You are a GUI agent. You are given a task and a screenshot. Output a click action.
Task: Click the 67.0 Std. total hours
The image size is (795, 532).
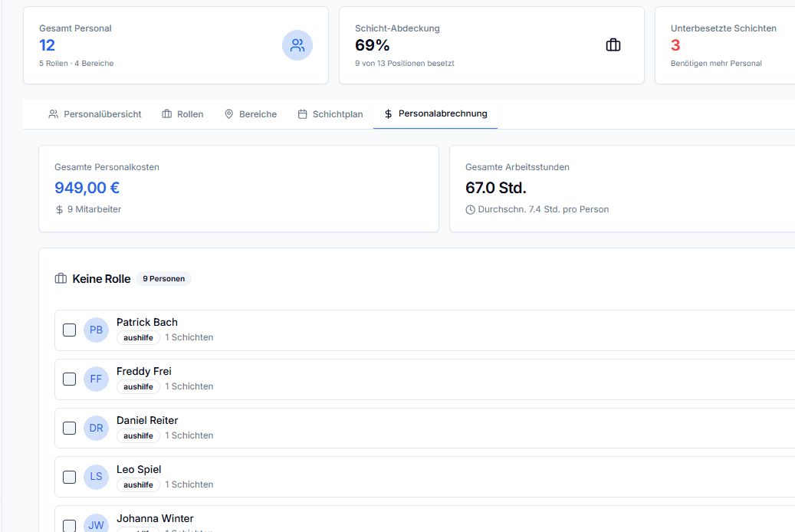(496, 188)
